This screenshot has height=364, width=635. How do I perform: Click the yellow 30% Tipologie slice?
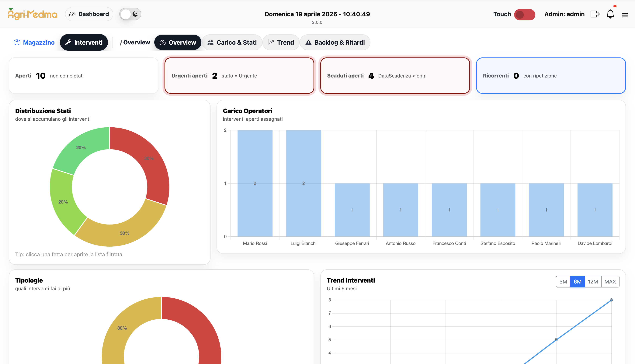122,328
